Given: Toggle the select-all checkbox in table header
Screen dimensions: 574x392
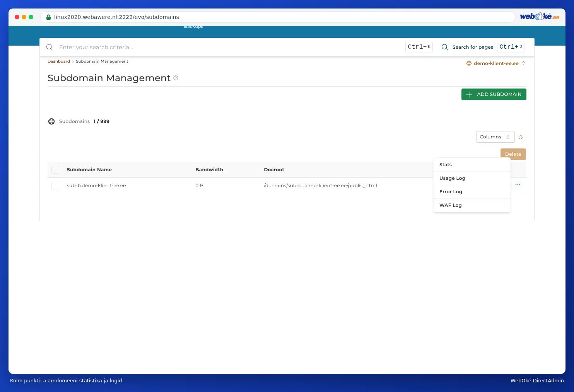Looking at the screenshot, I should pyautogui.click(x=55, y=170).
